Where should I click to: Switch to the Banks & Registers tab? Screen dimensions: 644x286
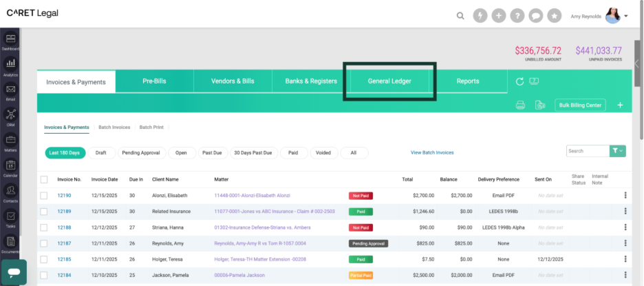point(311,81)
